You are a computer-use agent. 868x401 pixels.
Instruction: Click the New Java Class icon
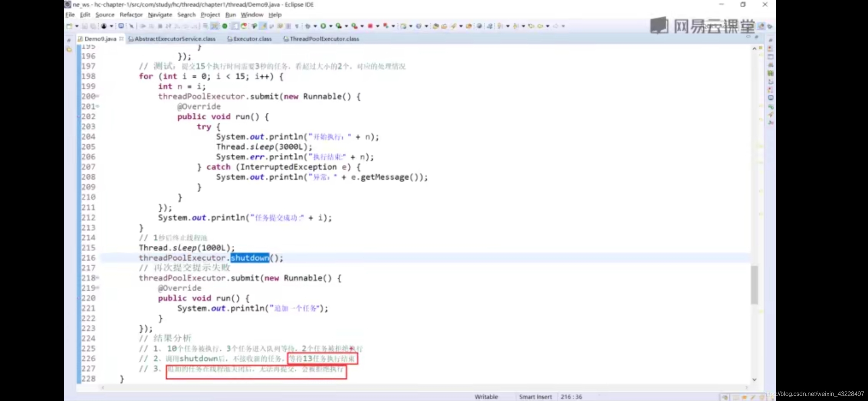point(418,26)
